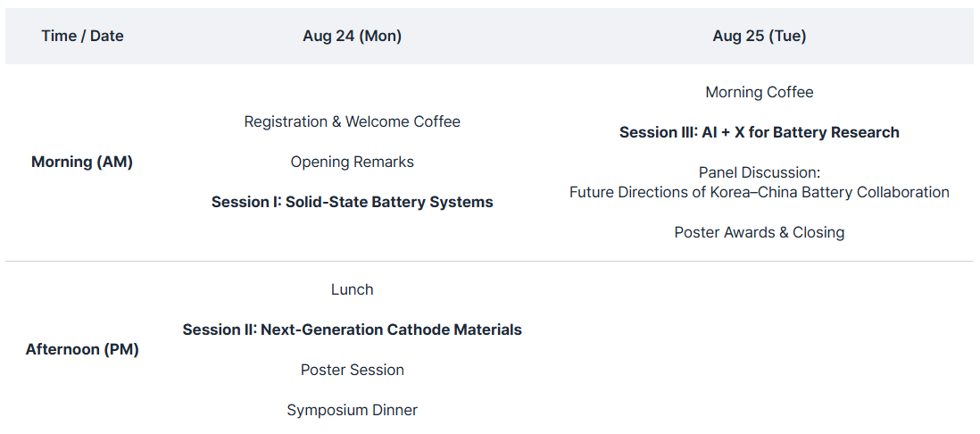
Task: Click the Afternoon (PM) row label
Action: pos(82,349)
